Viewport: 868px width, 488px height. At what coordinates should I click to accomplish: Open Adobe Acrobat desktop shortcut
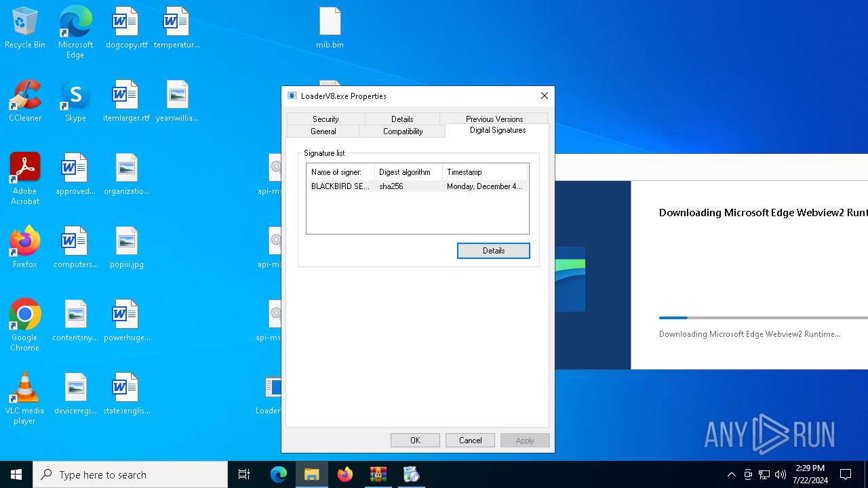pos(25,178)
